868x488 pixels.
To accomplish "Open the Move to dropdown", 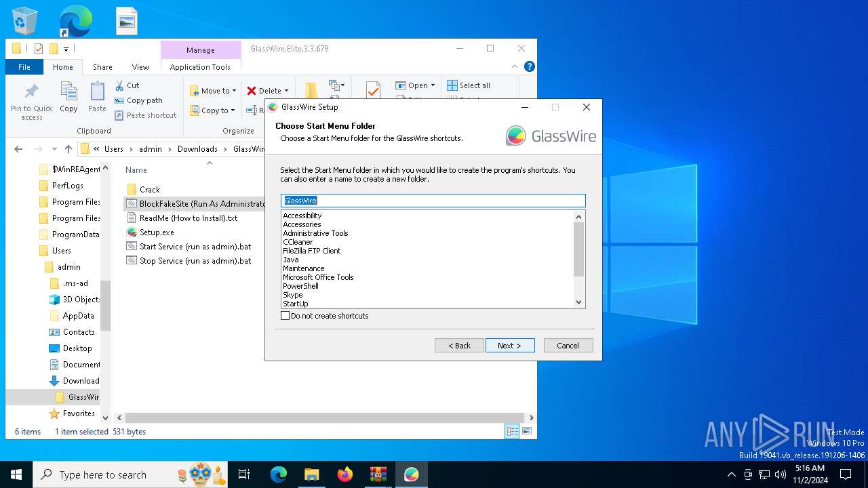I will click(x=212, y=91).
